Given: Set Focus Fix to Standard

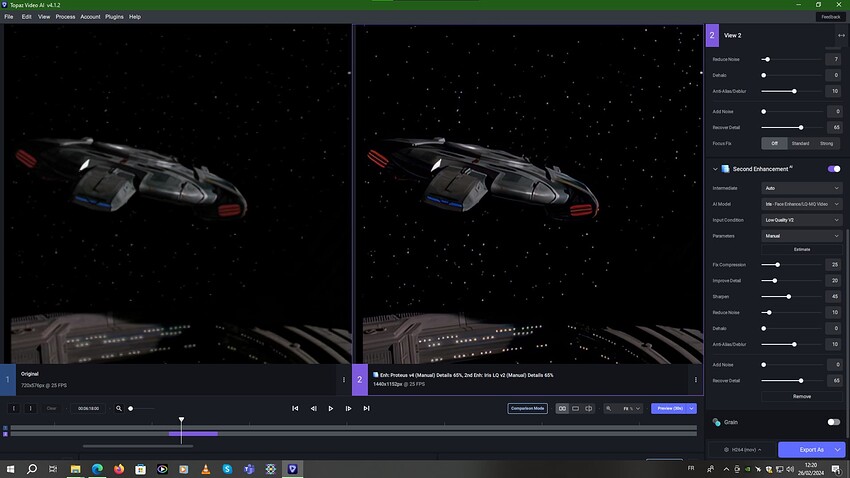Looking at the screenshot, I should [x=800, y=144].
